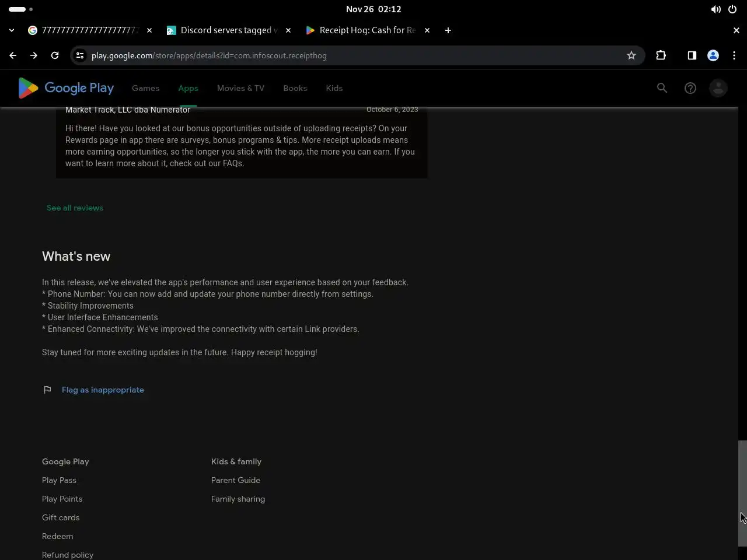Open Play Pass footer link
The width and height of the screenshot is (747, 560).
(x=59, y=480)
